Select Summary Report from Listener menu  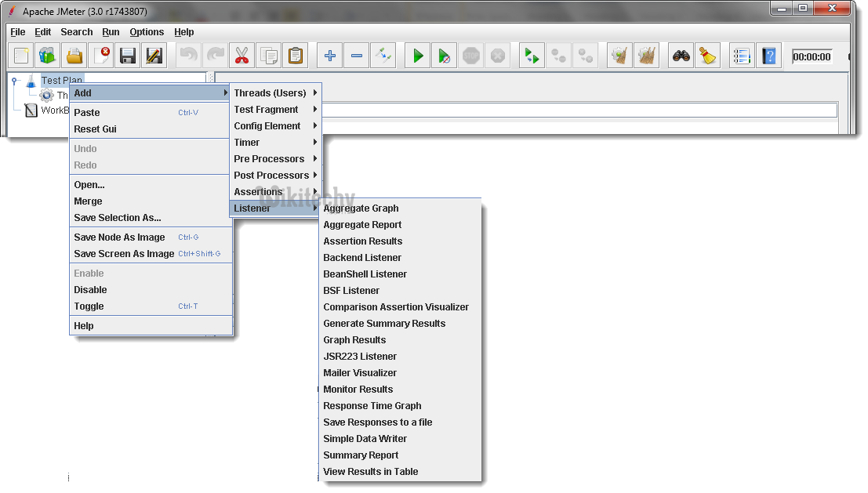[361, 455]
